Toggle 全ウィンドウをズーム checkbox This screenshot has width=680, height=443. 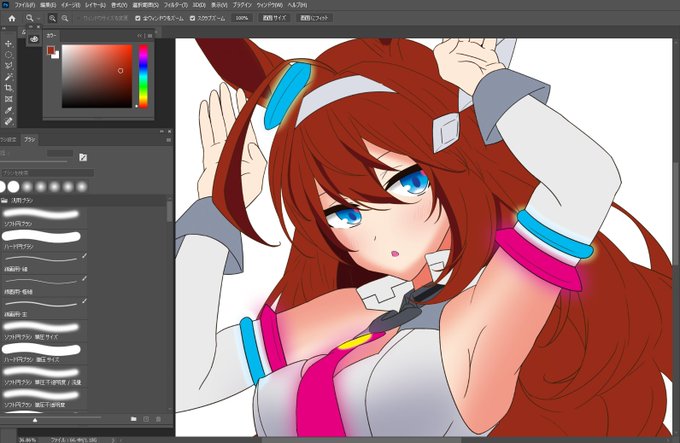coord(137,18)
